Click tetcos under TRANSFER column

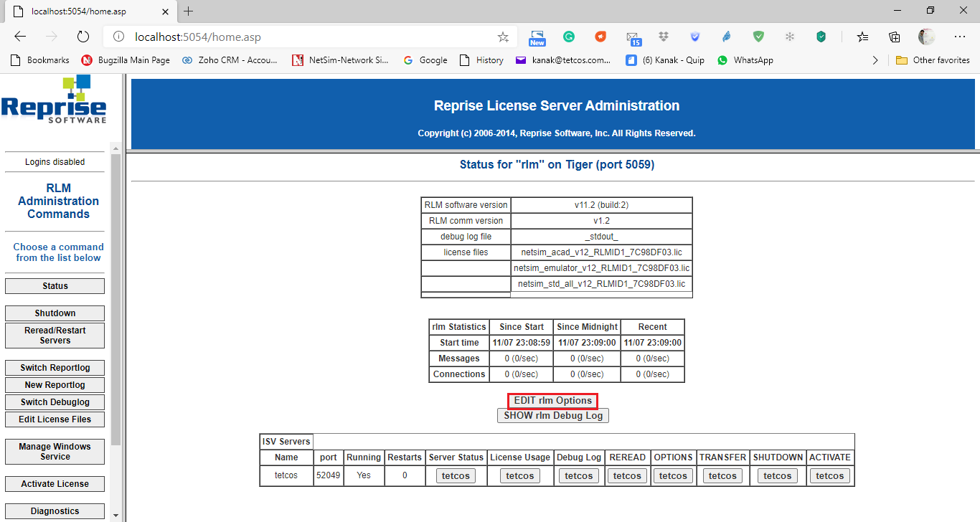722,476
